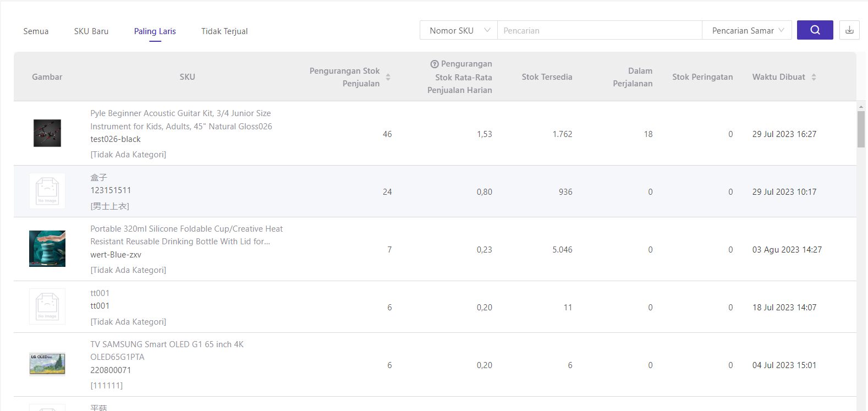Viewport: 868px width, 411px height.
Task: Click the purple search magnifier button
Action: pyautogui.click(x=815, y=30)
